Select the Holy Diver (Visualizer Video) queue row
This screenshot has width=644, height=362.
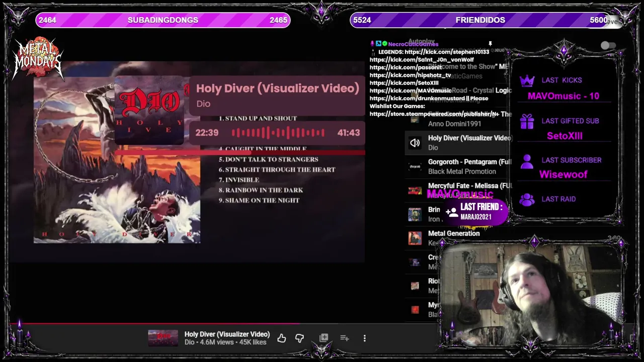pos(458,142)
